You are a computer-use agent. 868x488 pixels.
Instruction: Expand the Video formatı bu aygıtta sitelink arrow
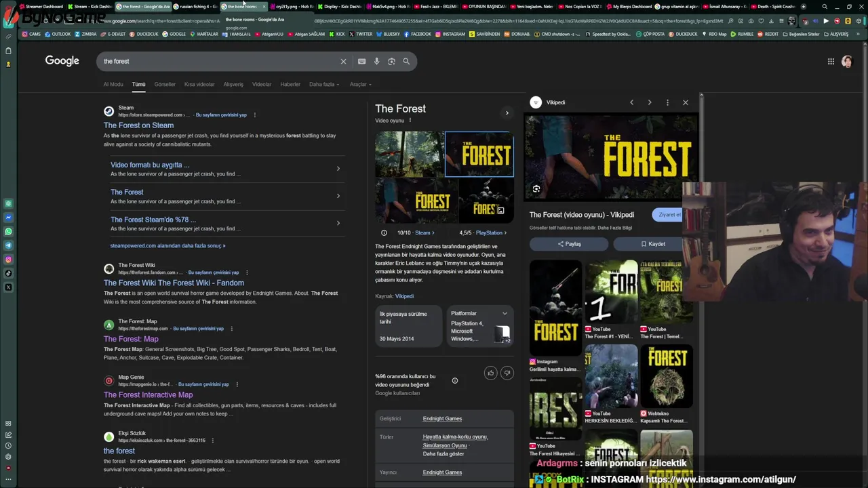click(x=338, y=169)
